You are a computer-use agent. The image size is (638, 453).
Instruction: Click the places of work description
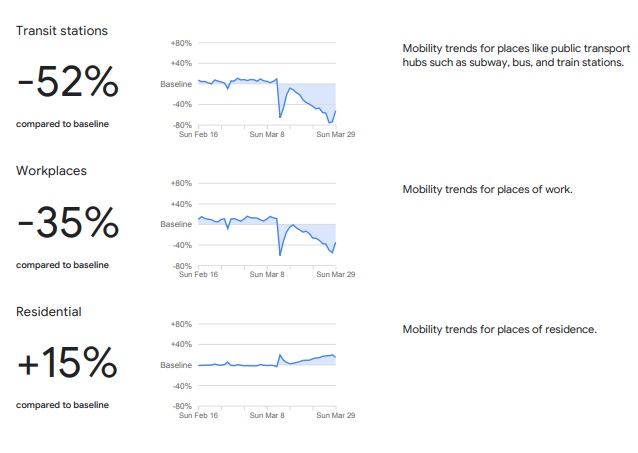[487, 190]
